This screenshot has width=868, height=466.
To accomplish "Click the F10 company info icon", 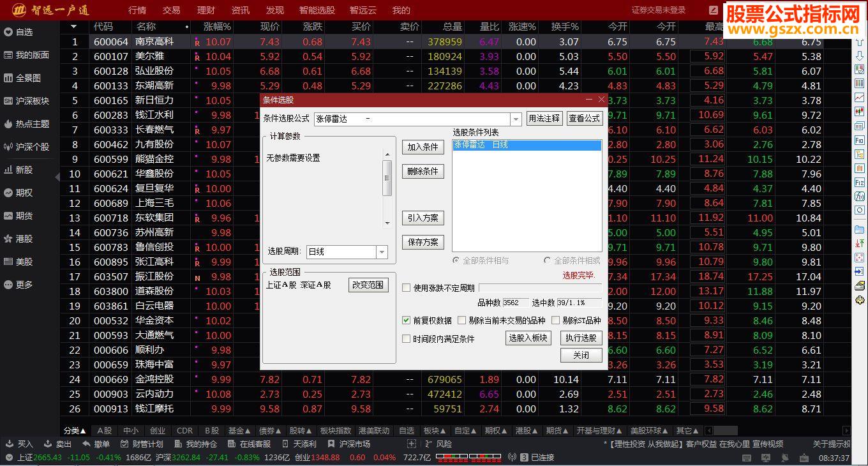I will (x=860, y=140).
